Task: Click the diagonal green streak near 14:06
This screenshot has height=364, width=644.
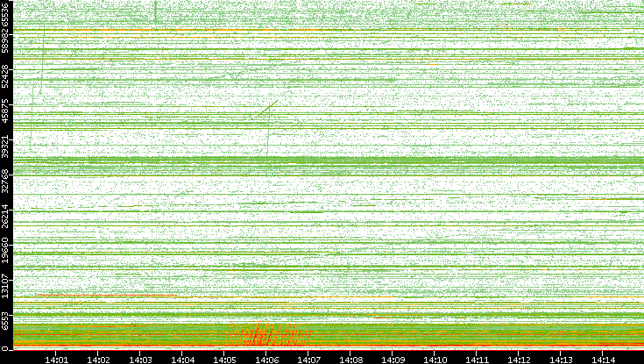Action: [x=268, y=109]
